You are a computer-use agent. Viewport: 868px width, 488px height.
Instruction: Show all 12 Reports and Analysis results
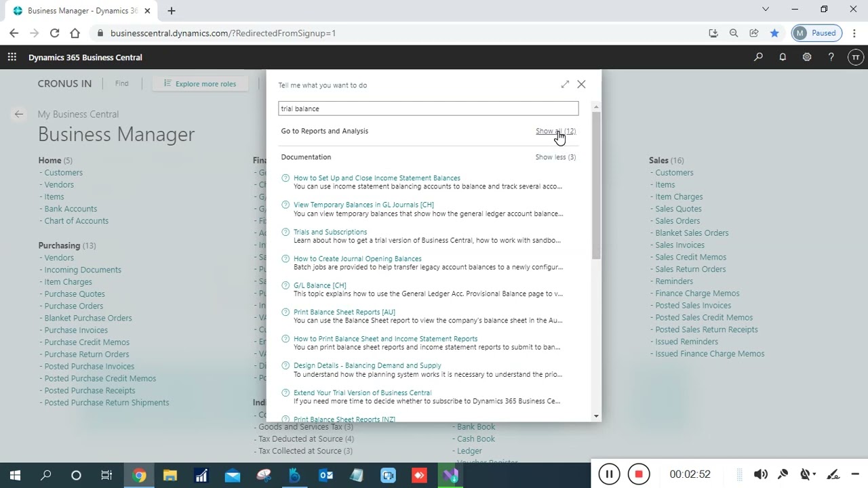[555, 131]
